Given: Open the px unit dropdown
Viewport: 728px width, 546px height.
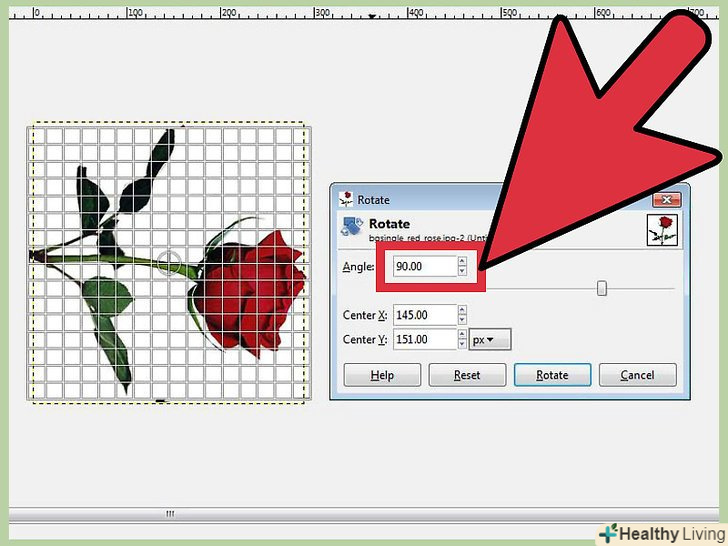Looking at the screenshot, I should pos(489,340).
